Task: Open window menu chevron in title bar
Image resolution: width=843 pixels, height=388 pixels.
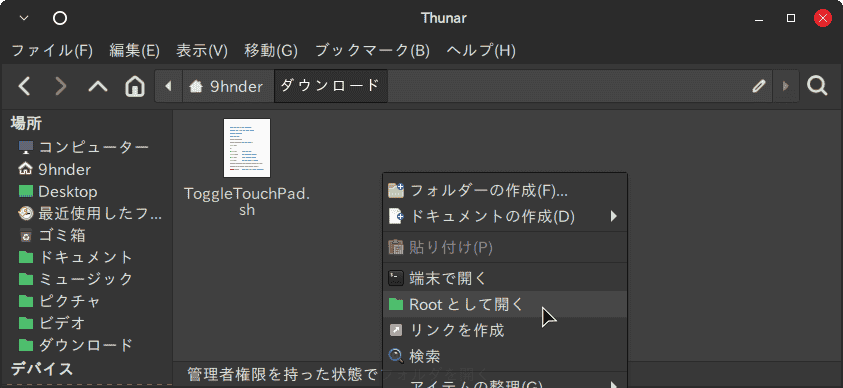Action: (24, 18)
